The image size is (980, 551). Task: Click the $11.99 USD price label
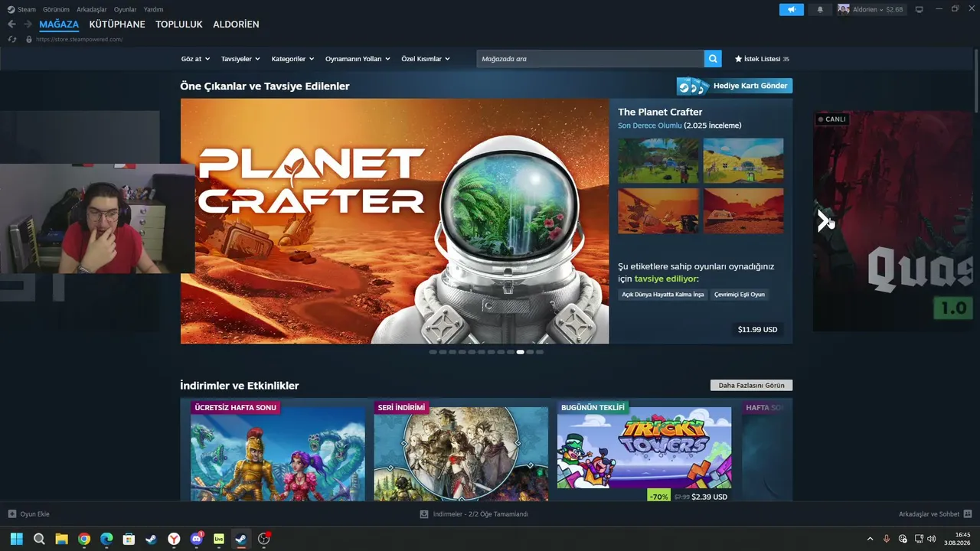[x=757, y=330]
